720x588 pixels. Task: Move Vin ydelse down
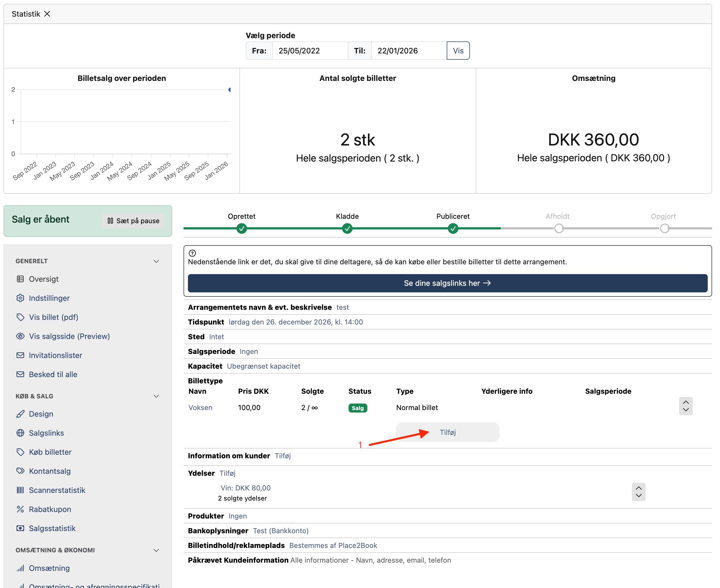(x=638, y=496)
